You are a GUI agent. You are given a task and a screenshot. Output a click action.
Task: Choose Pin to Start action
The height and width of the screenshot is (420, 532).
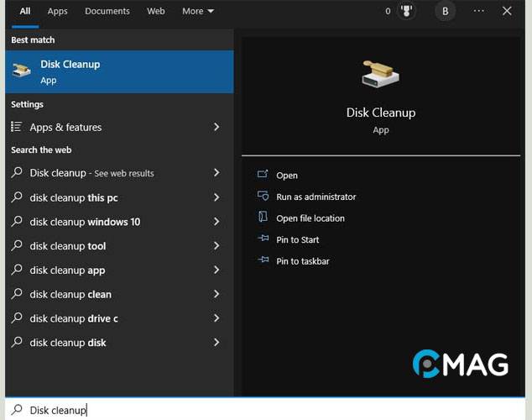coord(297,239)
